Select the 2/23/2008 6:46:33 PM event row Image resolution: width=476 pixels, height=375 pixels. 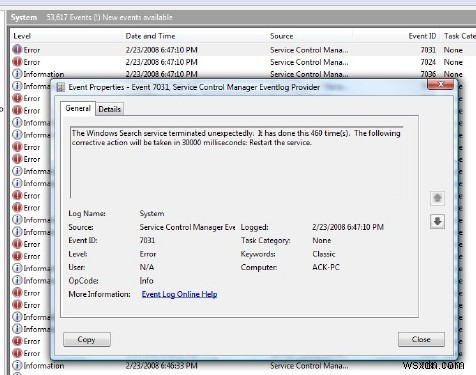pyautogui.click(x=243, y=365)
